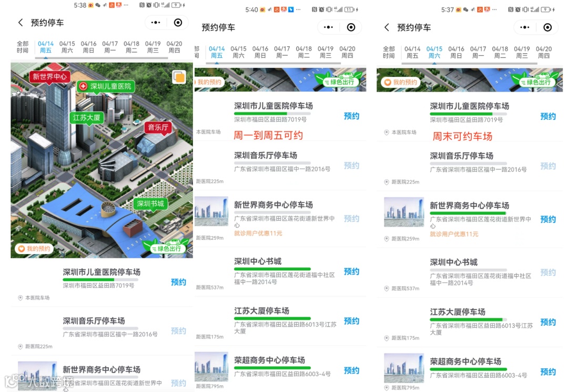
Task: Open 我的预约 in the right screen
Action: [x=401, y=82]
